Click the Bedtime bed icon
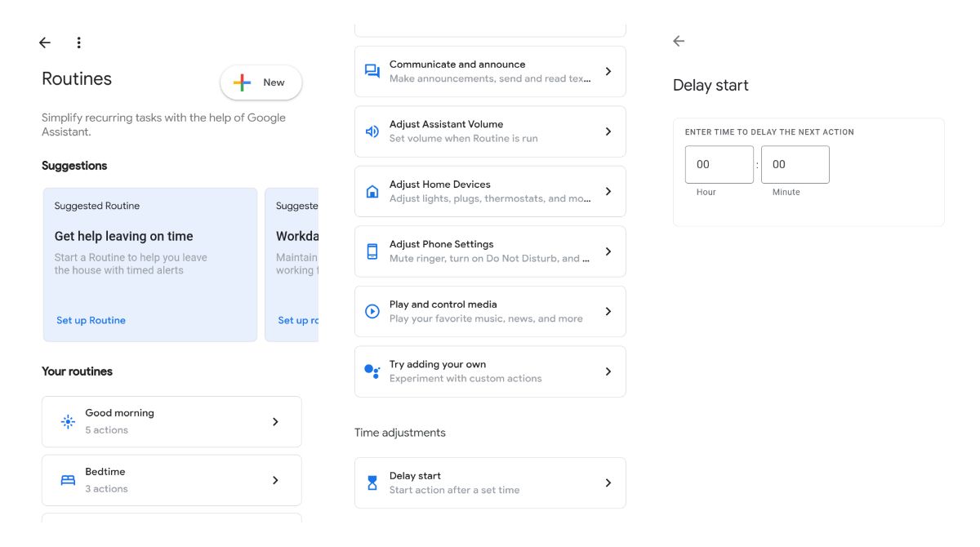This screenshot has width=980, height=547. (x=68, y=480)
